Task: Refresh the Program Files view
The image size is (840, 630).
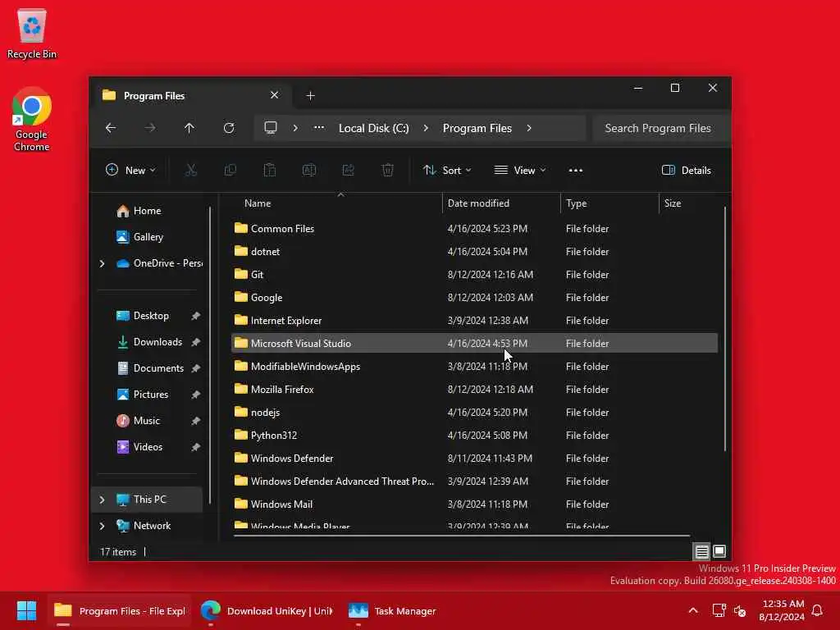Action: pyautogui.click(x=229, y=128)
